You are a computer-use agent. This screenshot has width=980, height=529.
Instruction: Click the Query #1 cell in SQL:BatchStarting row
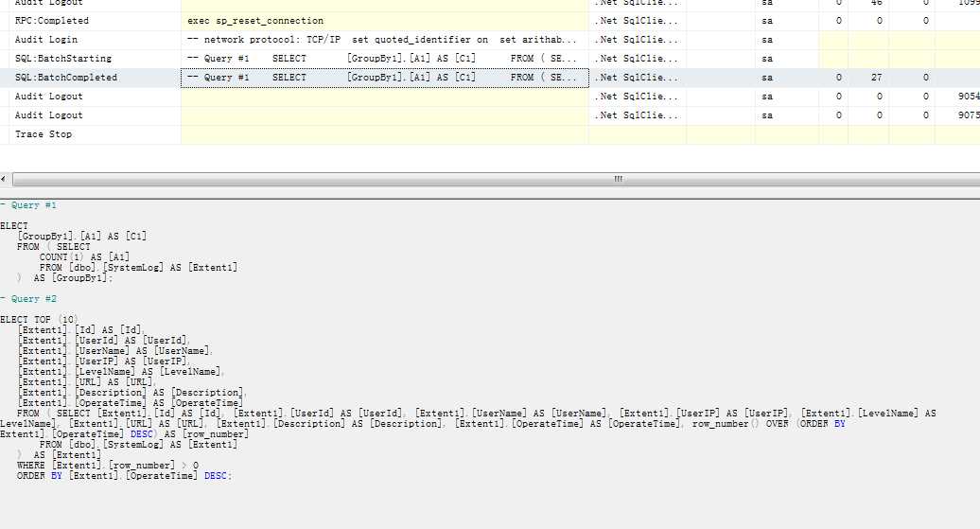pyautogui.click(x=384, y=58)
